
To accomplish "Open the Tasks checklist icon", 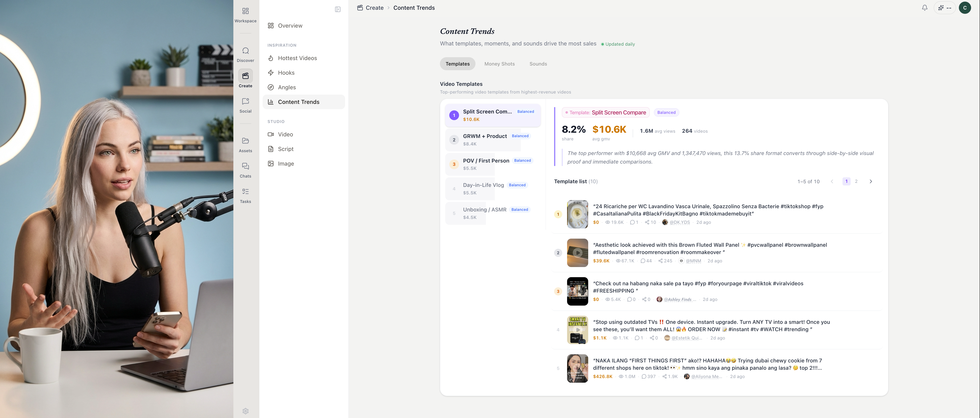I will pos(245,192).
